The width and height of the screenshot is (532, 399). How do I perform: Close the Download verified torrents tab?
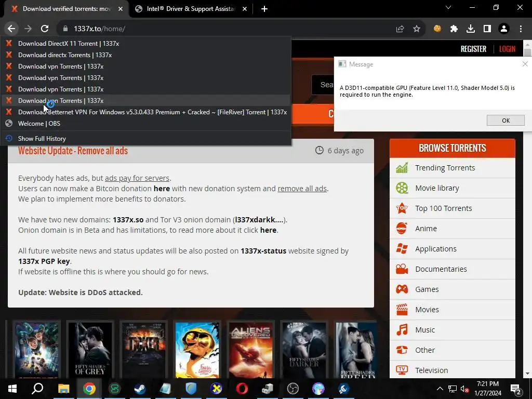(121, 9)
